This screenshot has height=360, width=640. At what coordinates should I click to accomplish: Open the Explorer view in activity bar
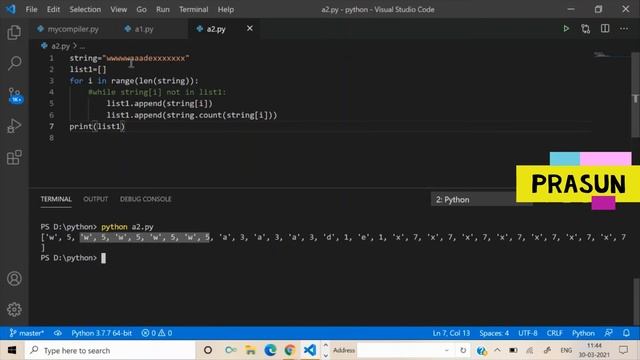14,32
